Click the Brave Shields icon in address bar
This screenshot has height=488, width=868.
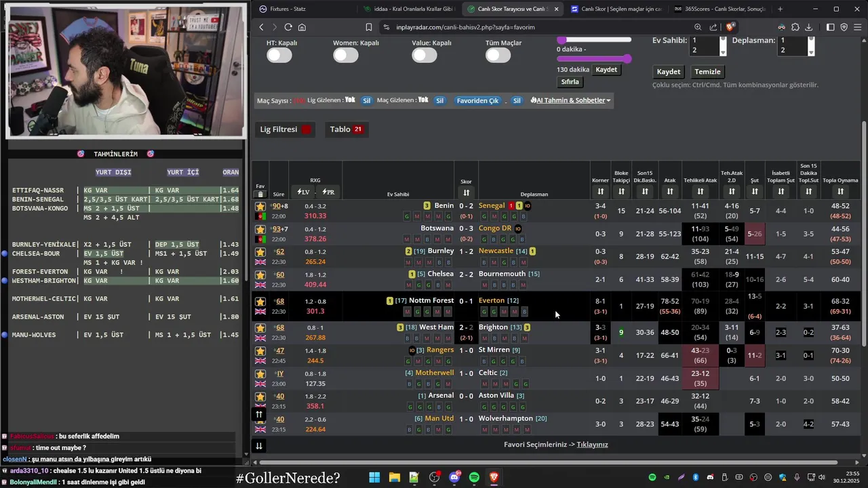point(730,27)
